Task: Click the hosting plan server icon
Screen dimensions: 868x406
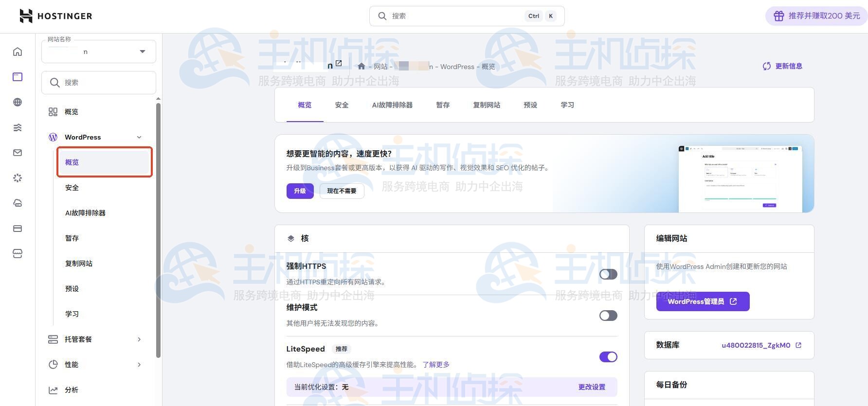Action: point(53,339)
